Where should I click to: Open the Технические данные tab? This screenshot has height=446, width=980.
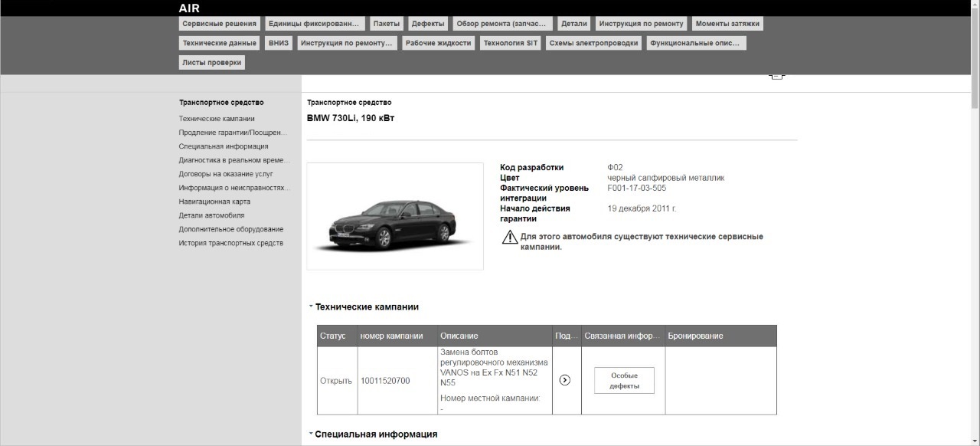[220, 43]
